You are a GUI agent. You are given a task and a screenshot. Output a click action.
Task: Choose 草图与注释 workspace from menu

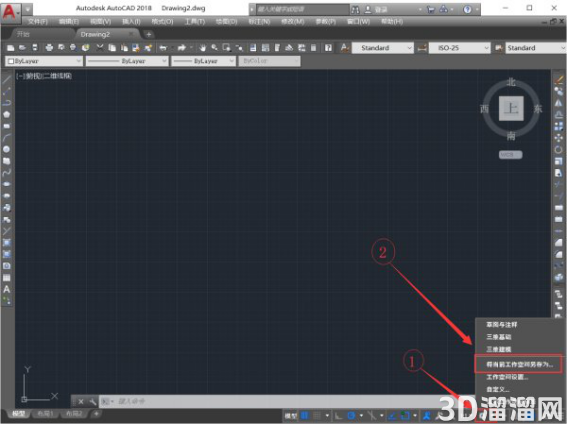click(502, 325)
